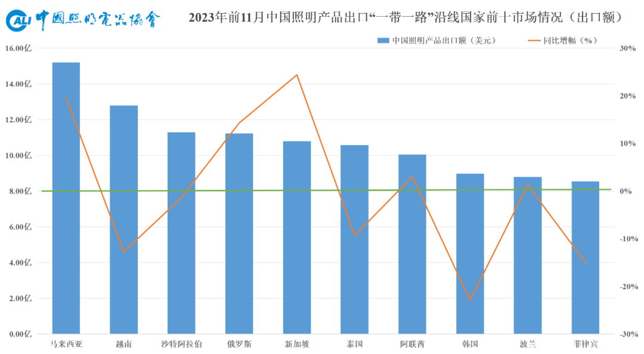Click the 菲律宾 bar
This screenshot has width=644, height=354.
(x=586, y=258)
